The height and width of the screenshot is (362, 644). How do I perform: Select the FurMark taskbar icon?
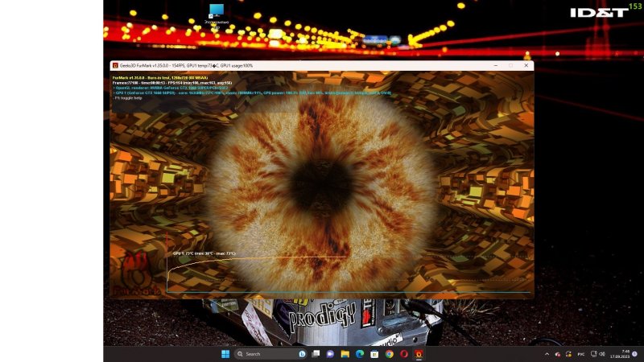tap(419, 354)
